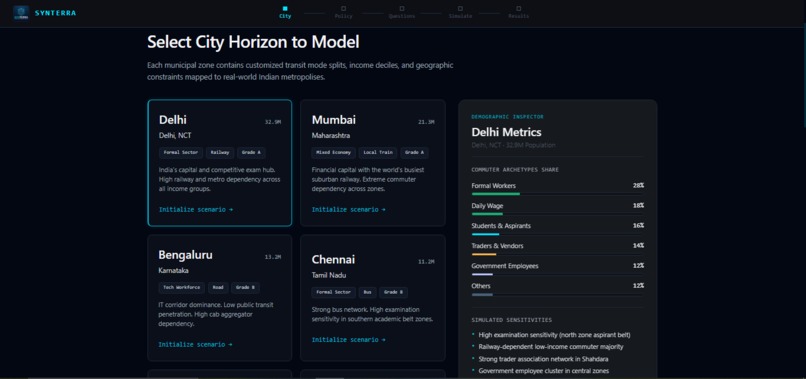
Task: Click the Tamil Nadu subtitle on Chennai card
Action: point(328,275)
